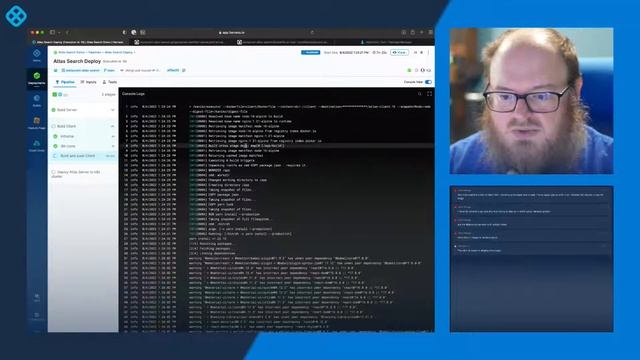Expand the Git clone step details
Screen dimensions: 640x360
point(113,146)
